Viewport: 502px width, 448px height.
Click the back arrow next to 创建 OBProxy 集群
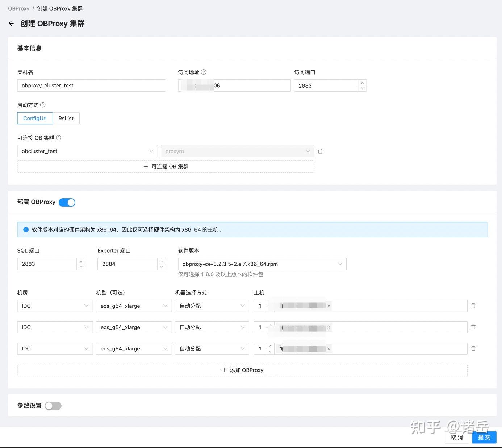[x=11, y=23]
